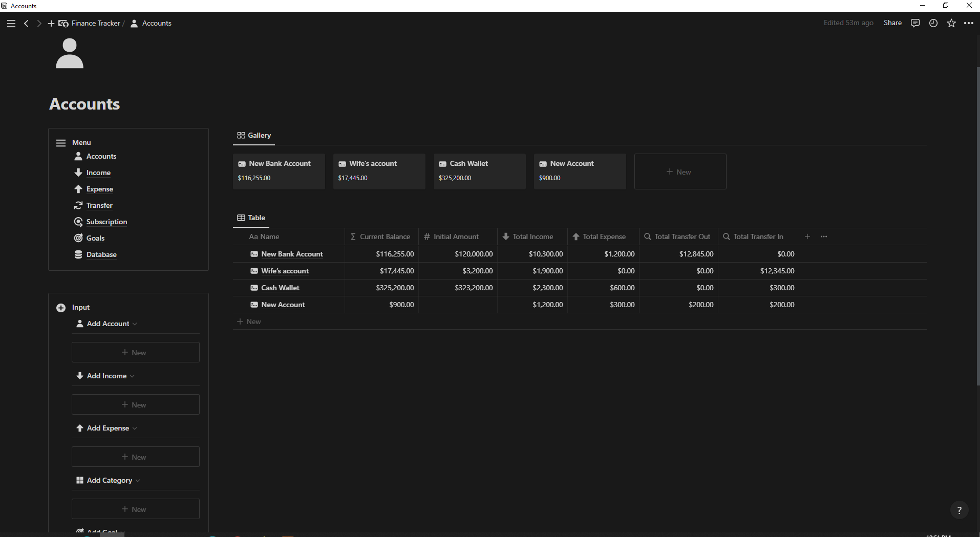Open the New Account gallery card
The width and height of the screenshot is (980, 537).
pos(580,171)
